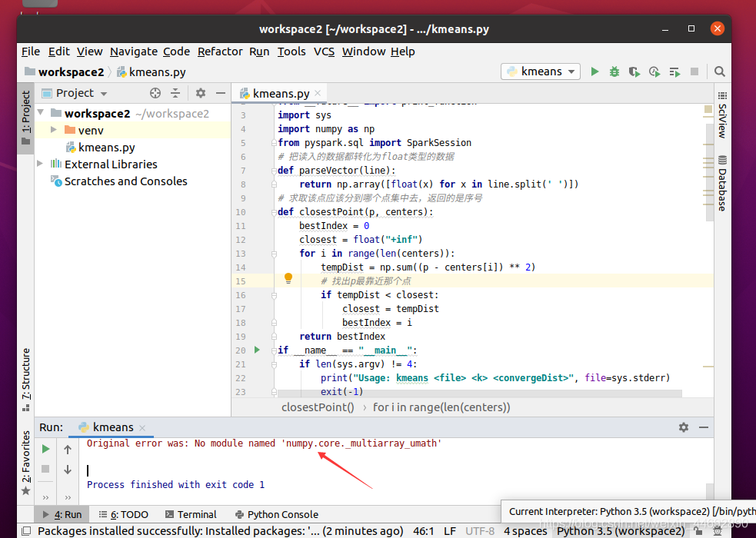Toggle the 4: Run tool window button
756x538 pixels.
(62, 514)
